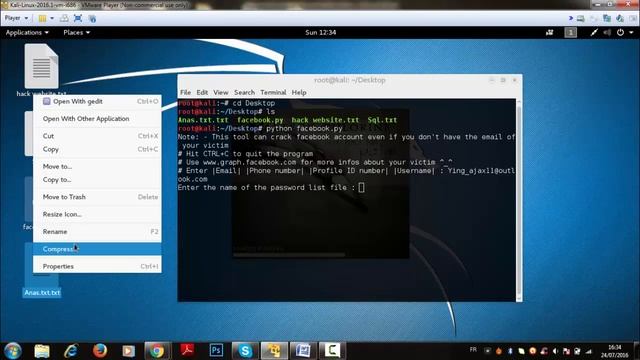
Task: Open the Kali Applications menu
Action: pos(27,33)
